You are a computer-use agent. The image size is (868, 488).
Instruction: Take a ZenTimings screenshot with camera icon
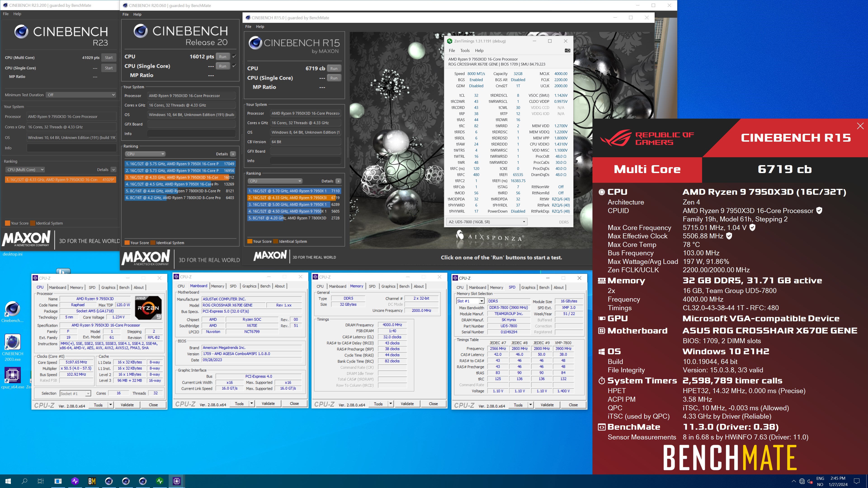pos(567,51)
